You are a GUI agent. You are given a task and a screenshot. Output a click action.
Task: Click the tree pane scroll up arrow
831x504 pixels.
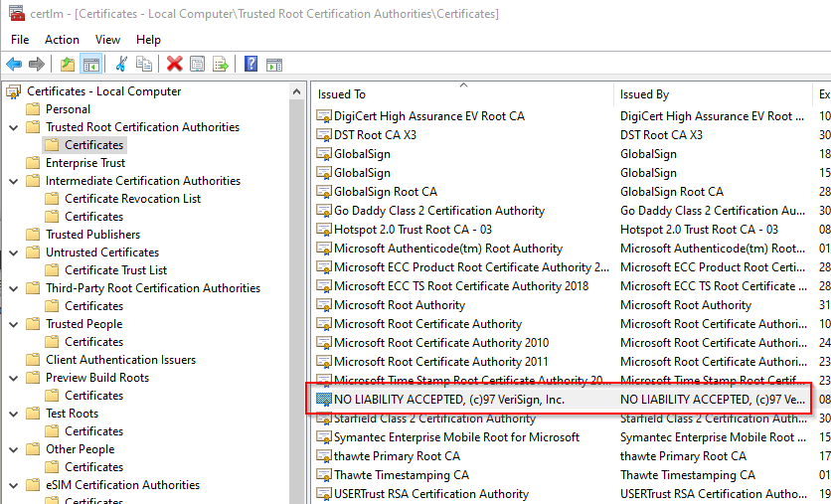pyautogui.click(x=297, y=92)
